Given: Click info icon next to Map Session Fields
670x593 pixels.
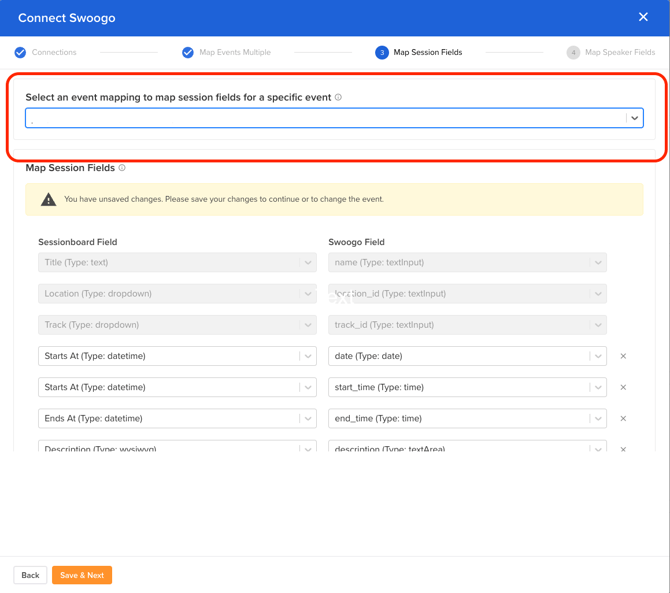Looking at the screenshot, I should [x=122, y=167].
